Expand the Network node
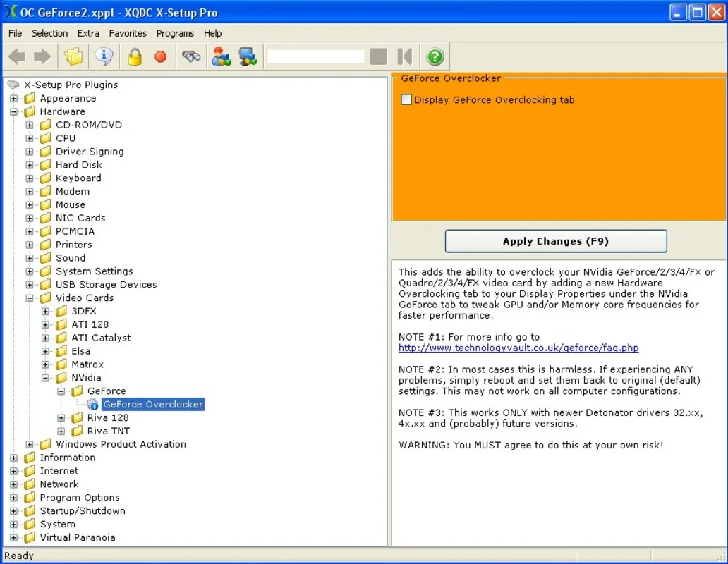The width and height of the screenshot is (728, 564). tap(14, 485)
